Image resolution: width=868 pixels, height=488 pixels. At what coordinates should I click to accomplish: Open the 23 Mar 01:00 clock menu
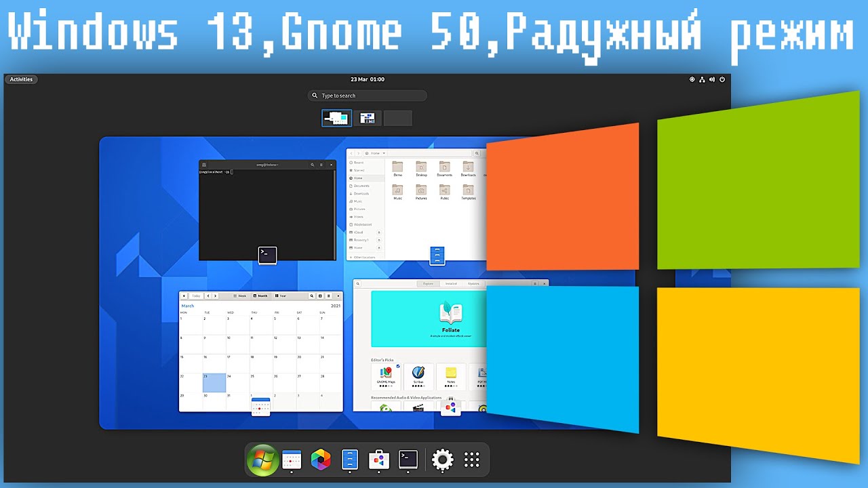tap(368, 79)
